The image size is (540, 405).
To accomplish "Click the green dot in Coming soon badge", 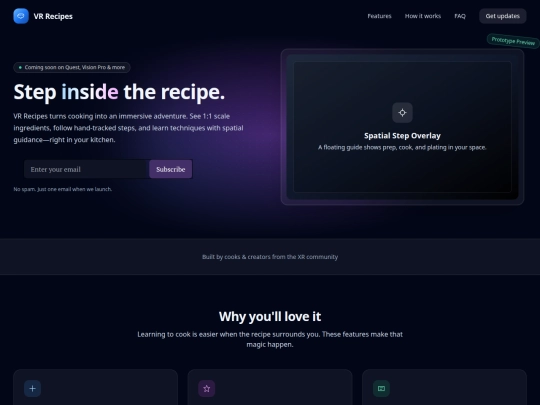I will click(20, 68).
